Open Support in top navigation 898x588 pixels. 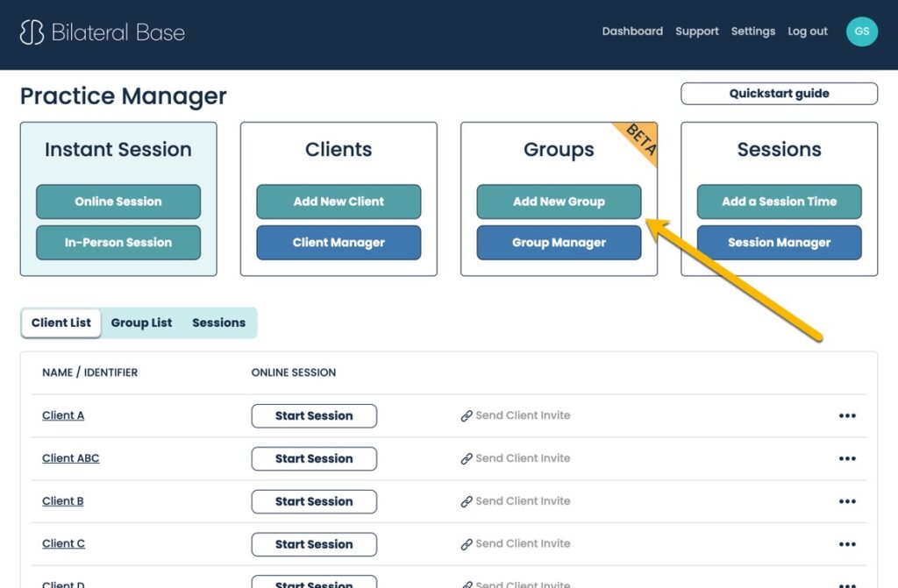tap(696, 32)
